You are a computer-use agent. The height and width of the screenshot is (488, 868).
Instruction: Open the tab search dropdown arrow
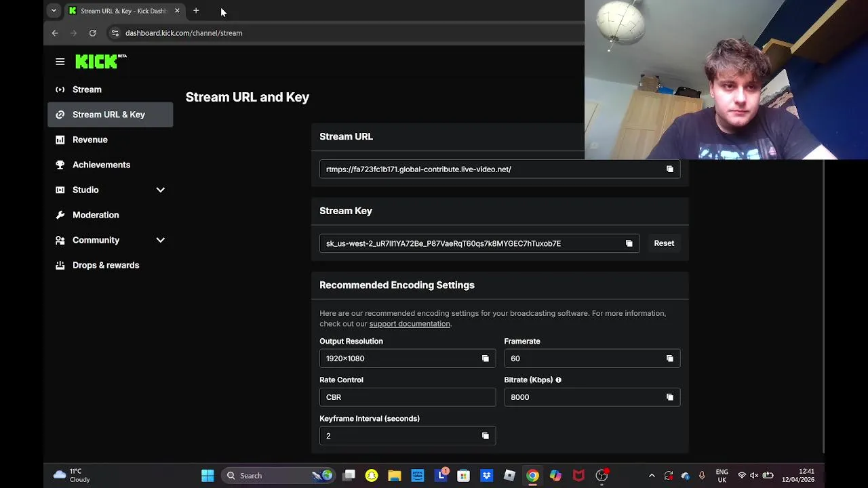point(54,10)
